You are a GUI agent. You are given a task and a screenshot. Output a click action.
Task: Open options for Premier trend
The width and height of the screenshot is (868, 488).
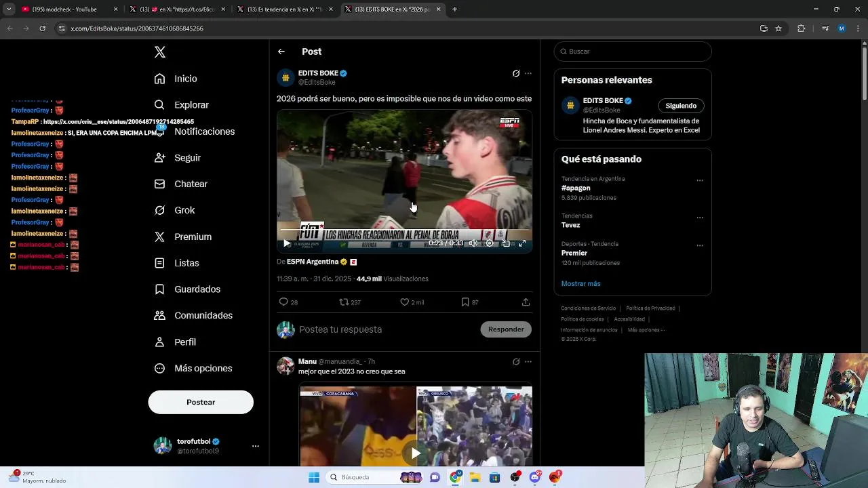tap(700, 245)
